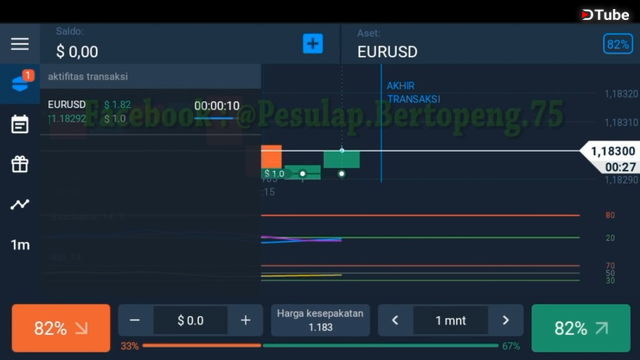
Task: Open the aktifitas transaksi header
Action: 151,76
